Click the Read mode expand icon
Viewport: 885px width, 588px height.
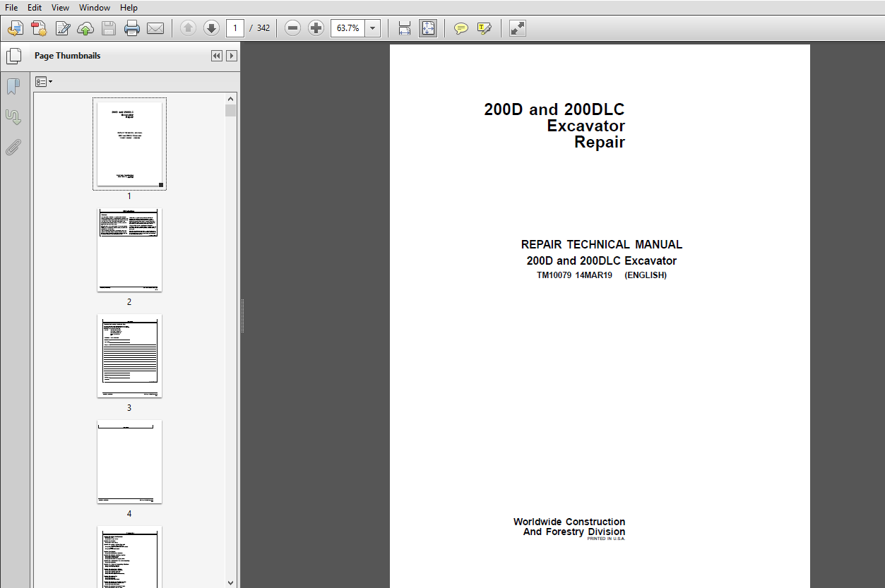coord(517,28)
